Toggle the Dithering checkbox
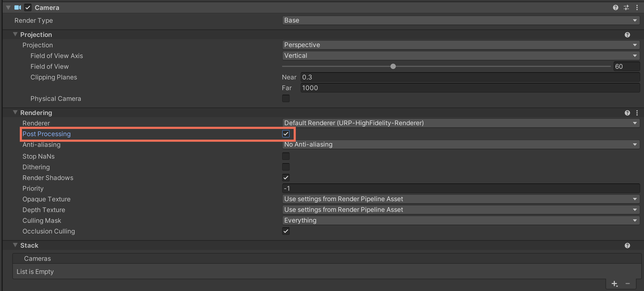The image size is (644, 291). [286, 167]
